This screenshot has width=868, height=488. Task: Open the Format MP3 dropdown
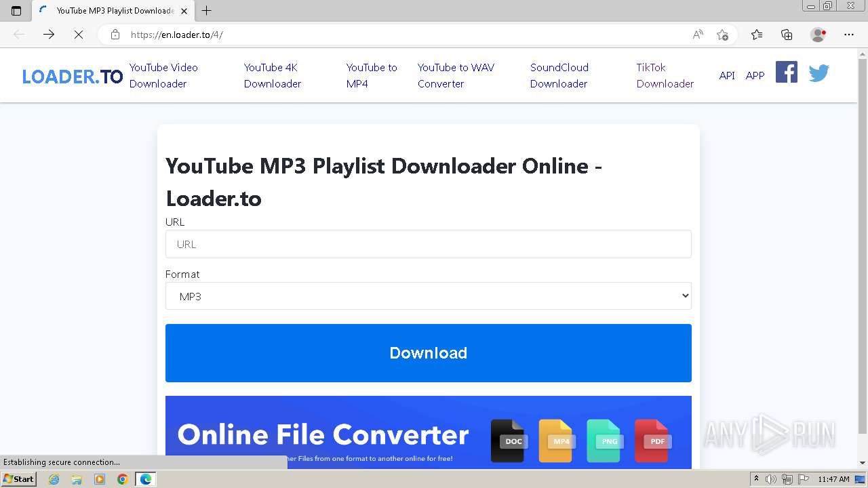pyautogui.click(x=429, y=296)
